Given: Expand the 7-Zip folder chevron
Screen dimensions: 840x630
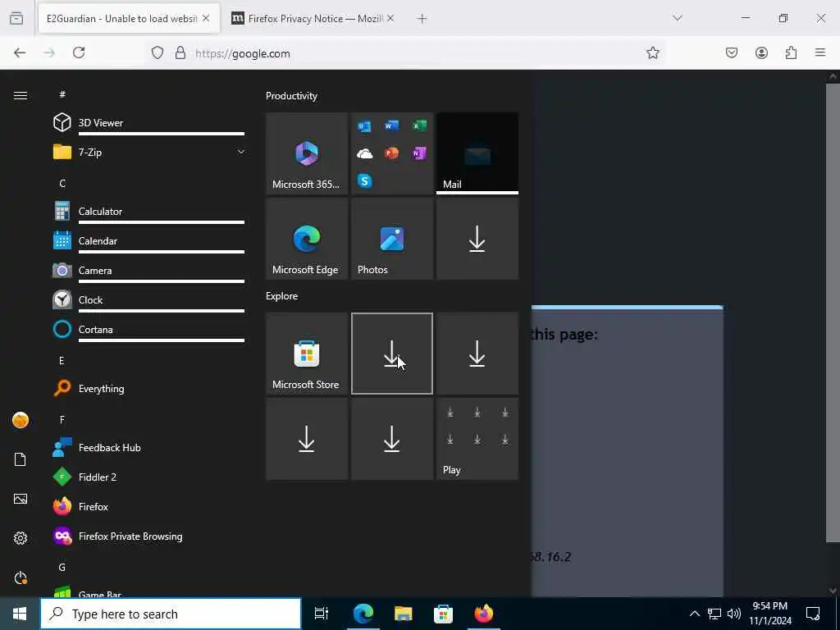Looking at the screenshot, I should coord(241,152).
